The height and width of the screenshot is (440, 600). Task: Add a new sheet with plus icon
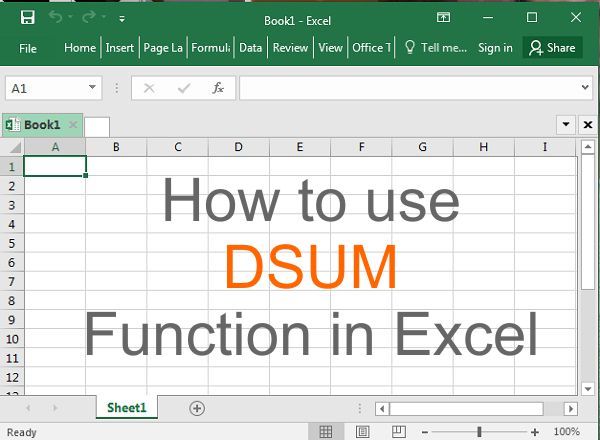[x=197, y=408]
